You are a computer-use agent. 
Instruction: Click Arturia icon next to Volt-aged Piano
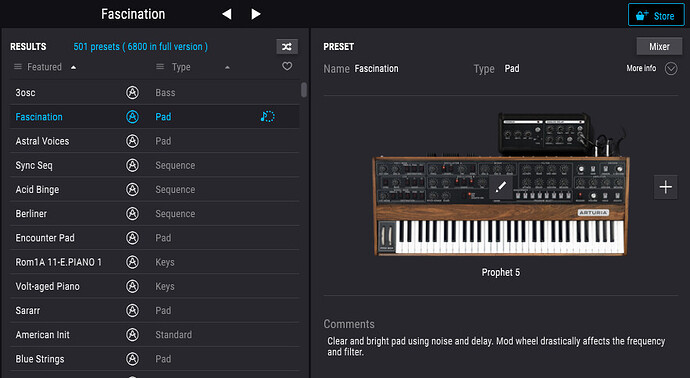(x=132, y=286)
